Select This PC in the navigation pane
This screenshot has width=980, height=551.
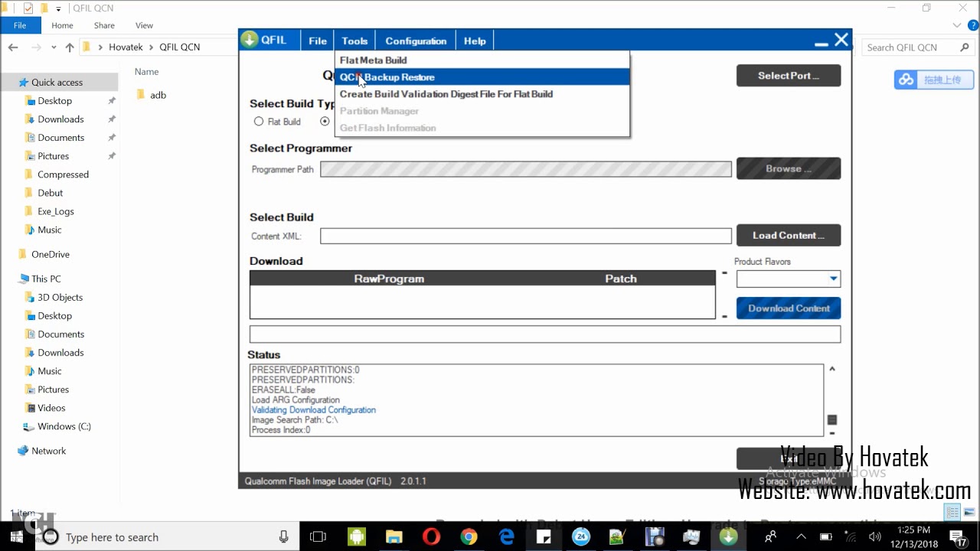[46, 279]
